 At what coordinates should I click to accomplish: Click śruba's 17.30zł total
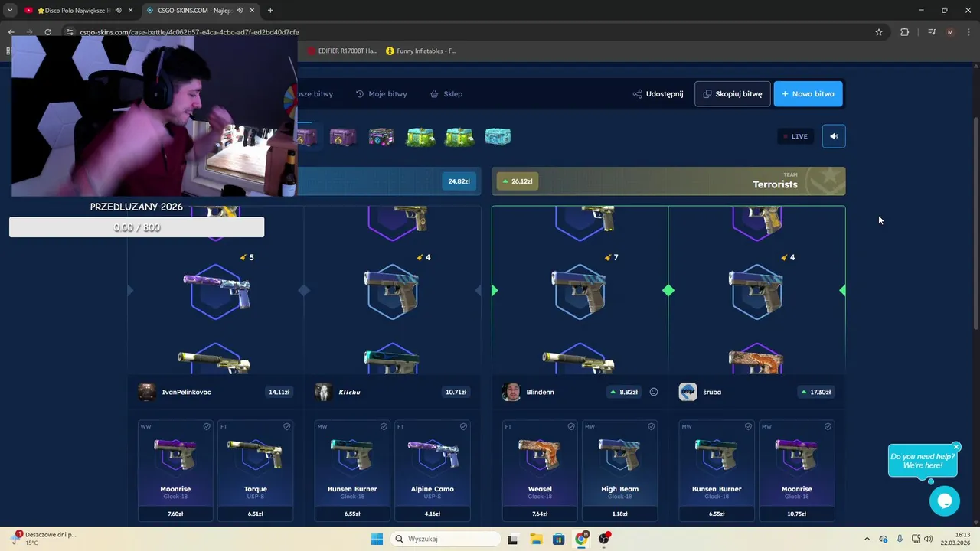(x=815, y=392)
